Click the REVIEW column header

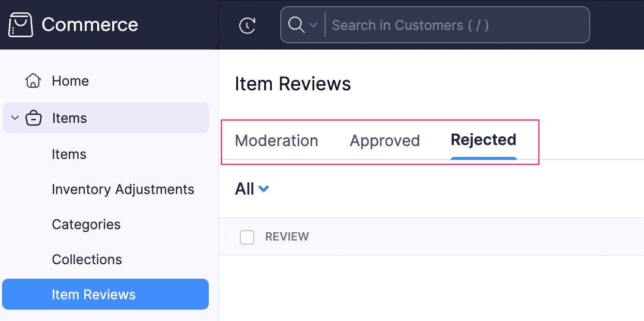(x=287, y=237)
